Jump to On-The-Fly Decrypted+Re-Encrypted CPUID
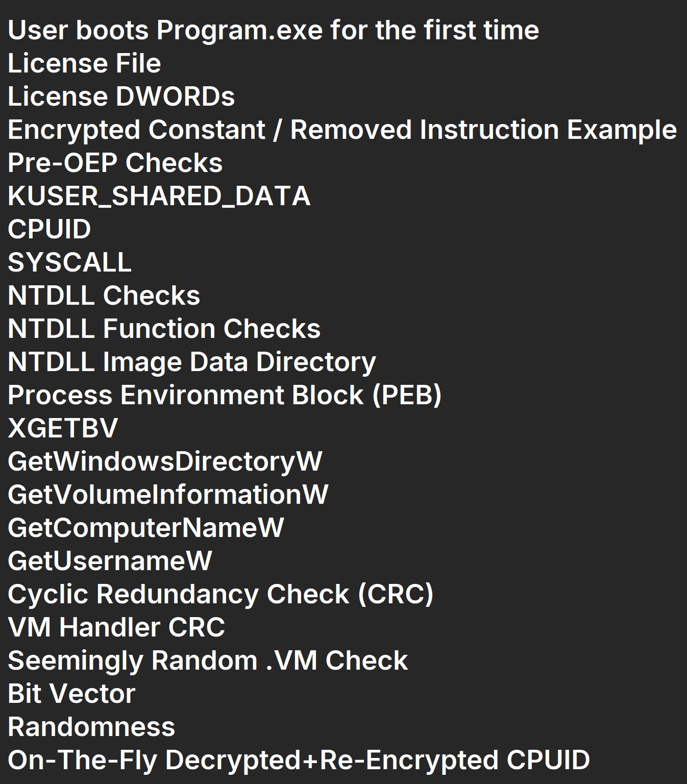Screen dimensions: 687x784 pyautogui.click(x=299, y=760)
